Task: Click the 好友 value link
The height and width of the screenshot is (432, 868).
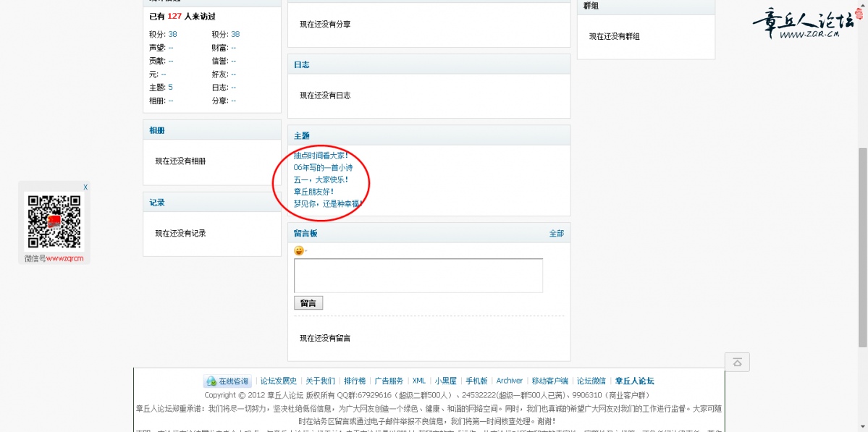Action: point(234,74)
